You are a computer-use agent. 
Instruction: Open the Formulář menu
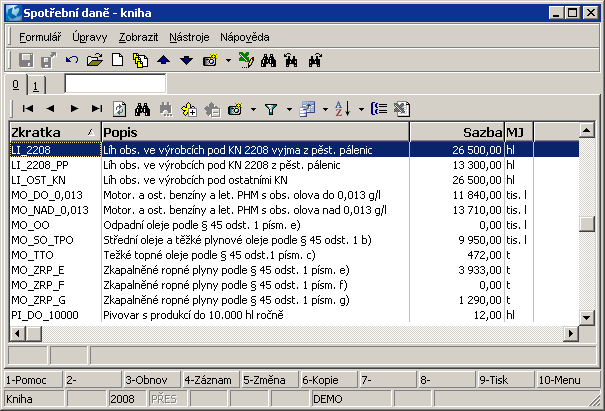[x=40, y=37]
